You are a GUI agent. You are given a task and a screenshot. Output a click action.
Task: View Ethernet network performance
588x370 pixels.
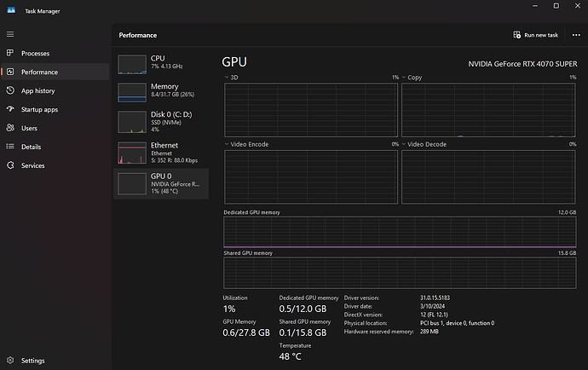click(161, 151)
